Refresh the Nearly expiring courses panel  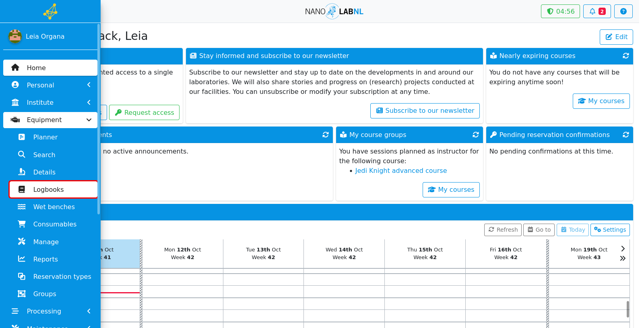(x=625, y=56)
